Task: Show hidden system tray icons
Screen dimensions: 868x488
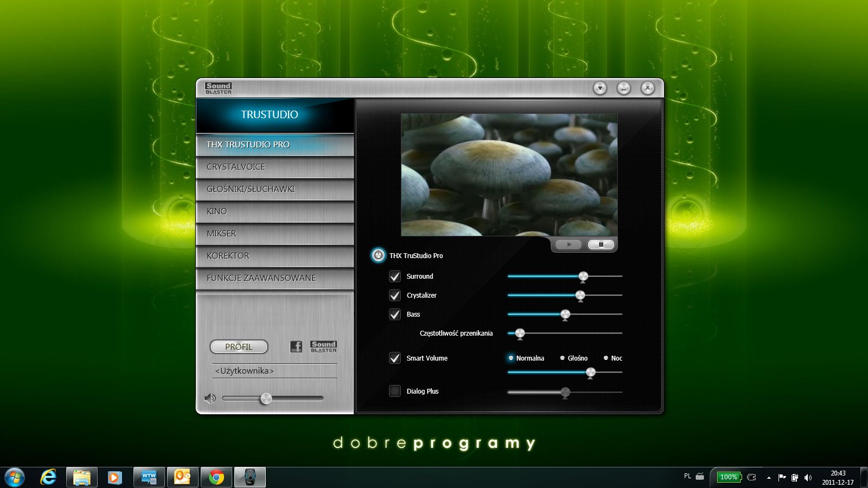Action: pos(769,478)
